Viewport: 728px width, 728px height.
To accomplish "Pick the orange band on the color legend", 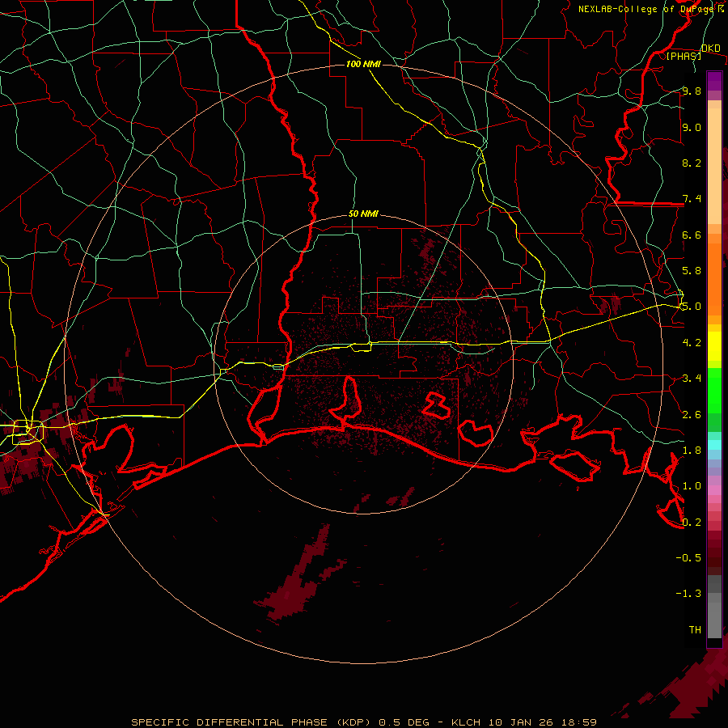I will point(714,278).
